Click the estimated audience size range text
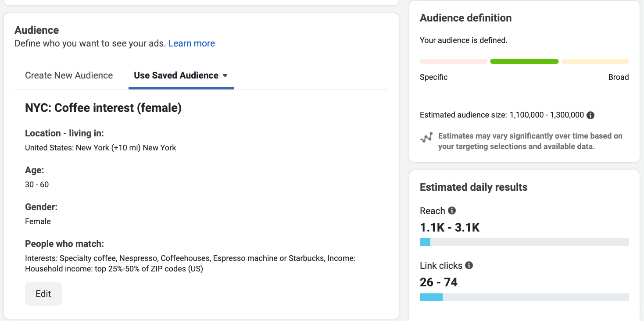 pos(546,115)
